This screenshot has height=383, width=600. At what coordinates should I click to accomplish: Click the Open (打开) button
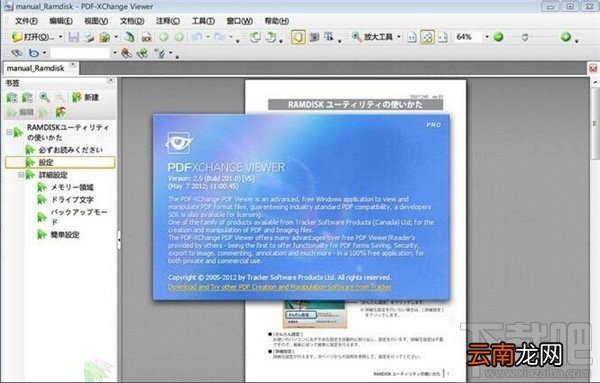click(x=33, y=37)
